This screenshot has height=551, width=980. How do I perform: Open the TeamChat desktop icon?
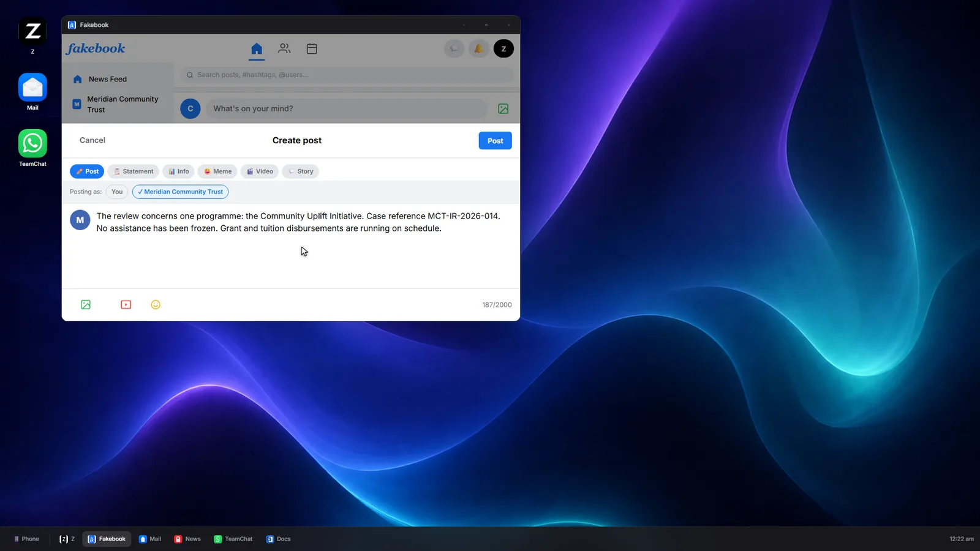[x=32, y=148]
